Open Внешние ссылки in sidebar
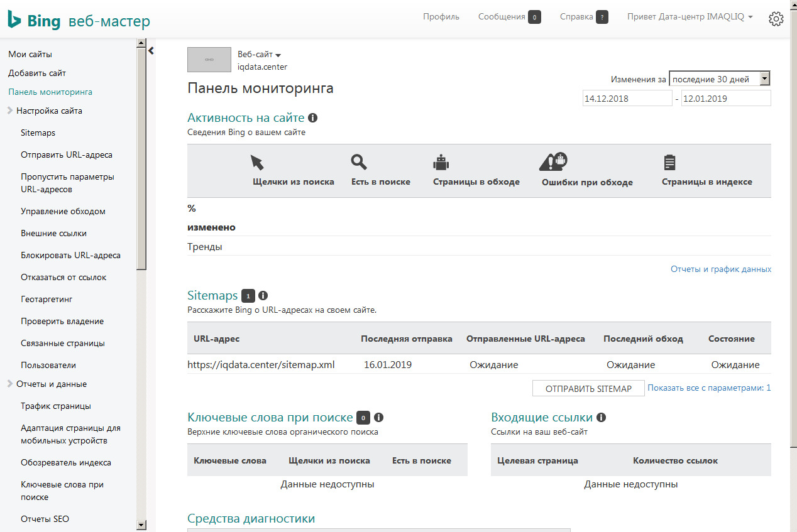This screenshot has width=797, height=532. [53, 233]
